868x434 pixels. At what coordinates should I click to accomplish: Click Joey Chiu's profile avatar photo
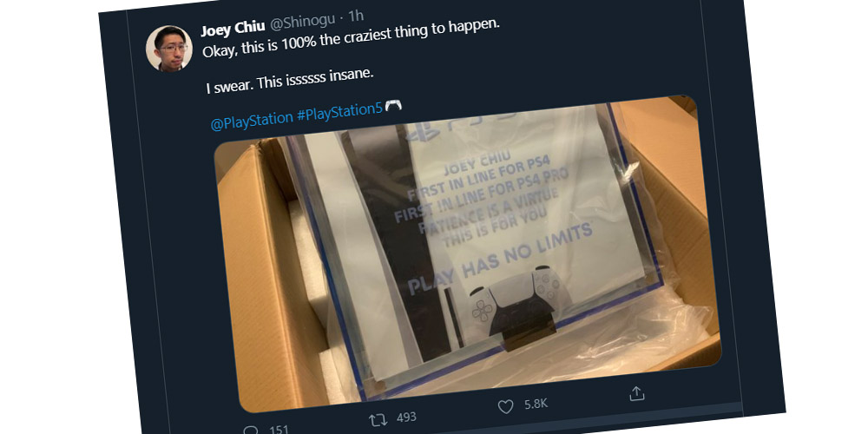169,49
